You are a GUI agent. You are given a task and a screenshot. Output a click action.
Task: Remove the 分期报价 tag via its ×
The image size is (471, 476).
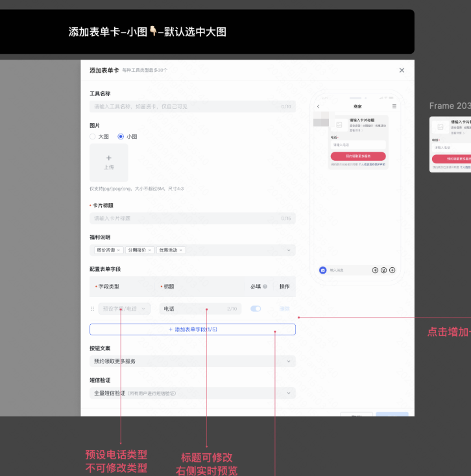tap(149, 250)
